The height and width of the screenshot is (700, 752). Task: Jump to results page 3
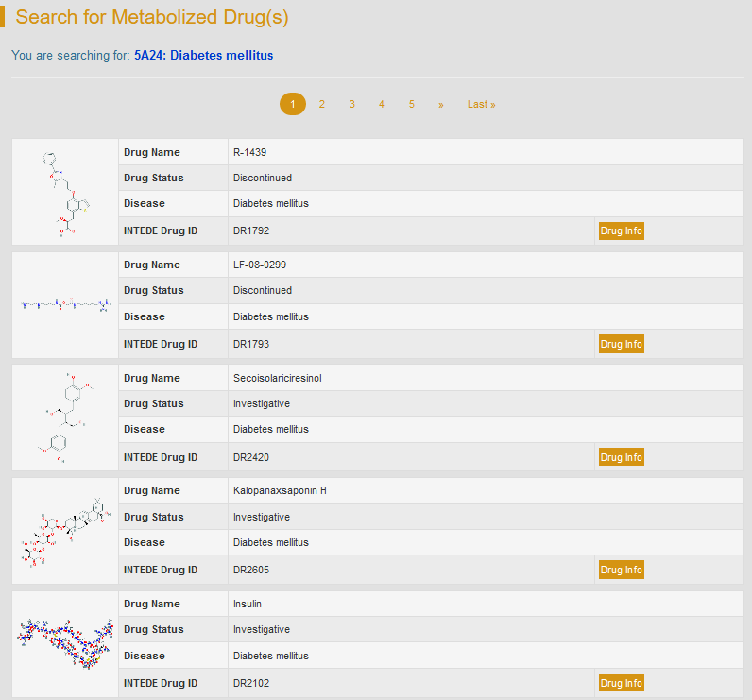pos(351,104)
